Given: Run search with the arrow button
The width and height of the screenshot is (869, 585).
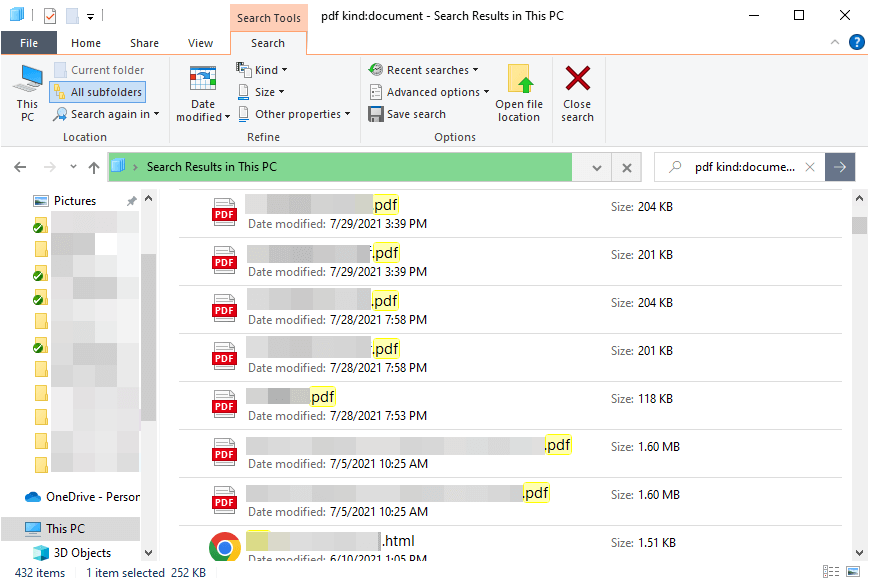Looking at the screenshot, I should pyautogui.click(x=840, y=167).
